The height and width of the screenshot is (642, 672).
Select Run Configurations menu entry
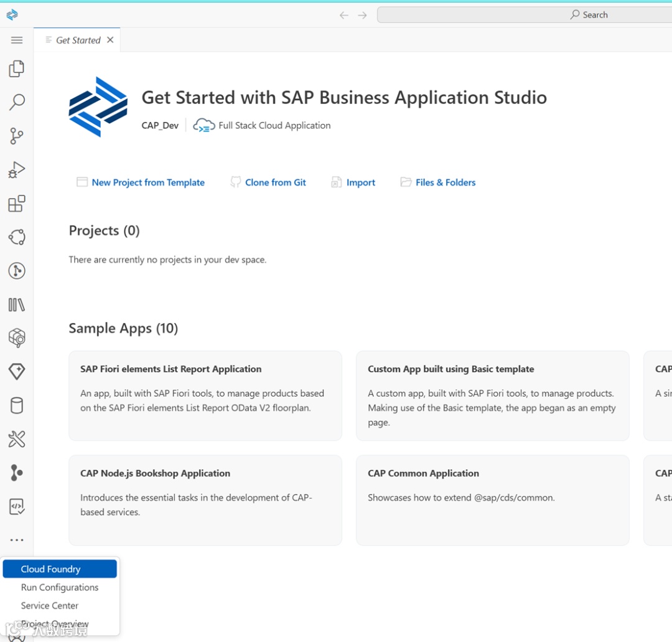click(x=60, y=587)
